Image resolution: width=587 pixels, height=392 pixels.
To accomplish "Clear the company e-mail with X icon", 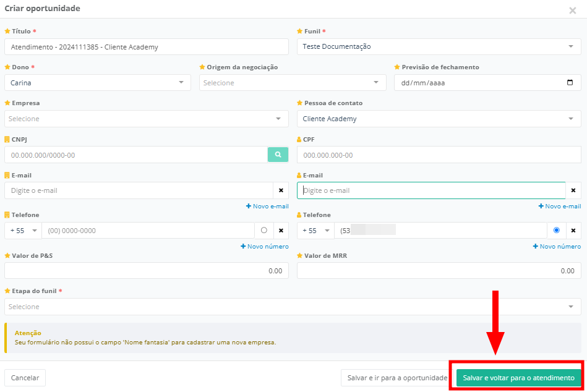I will [x=281, y=190].
